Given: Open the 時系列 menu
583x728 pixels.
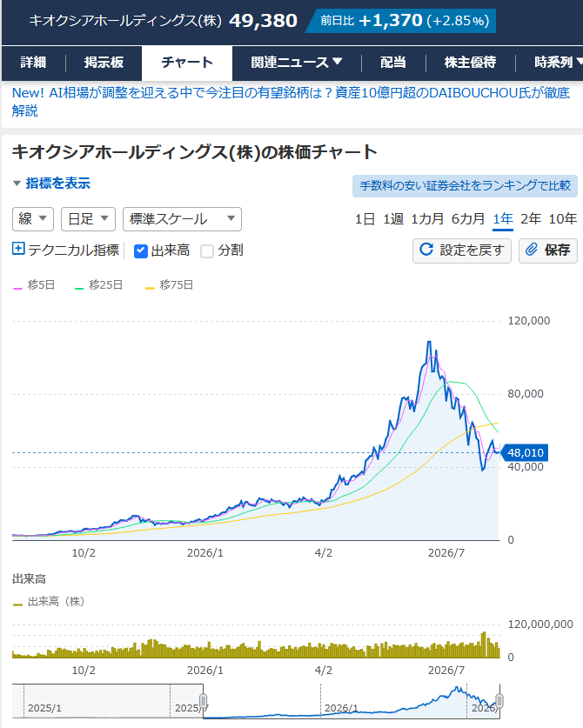Looking at the screenshot, I should [x=559, y=63].
